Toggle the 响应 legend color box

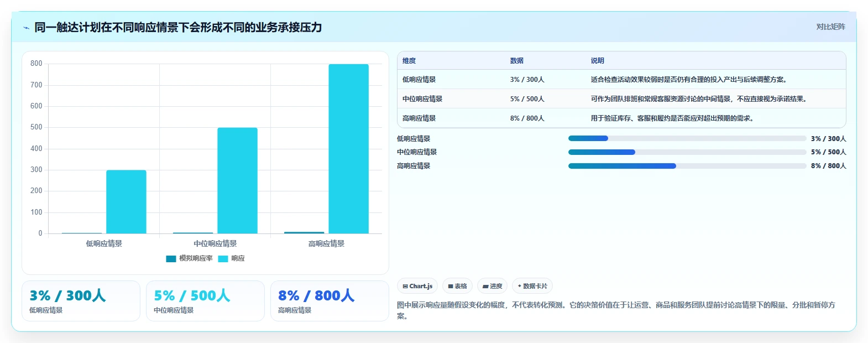(x=223, y=258)
